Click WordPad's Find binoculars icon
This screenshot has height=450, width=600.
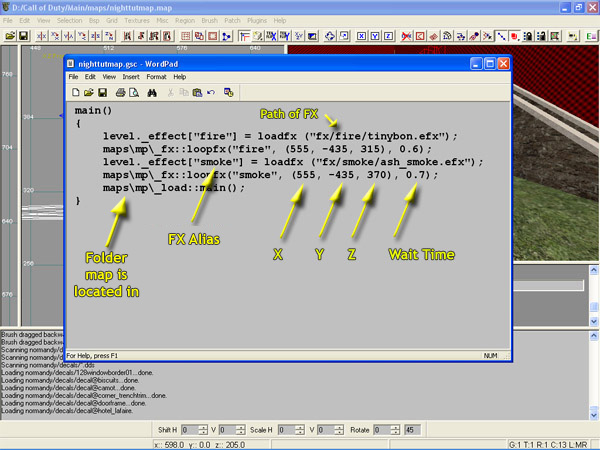click(152, 93)
